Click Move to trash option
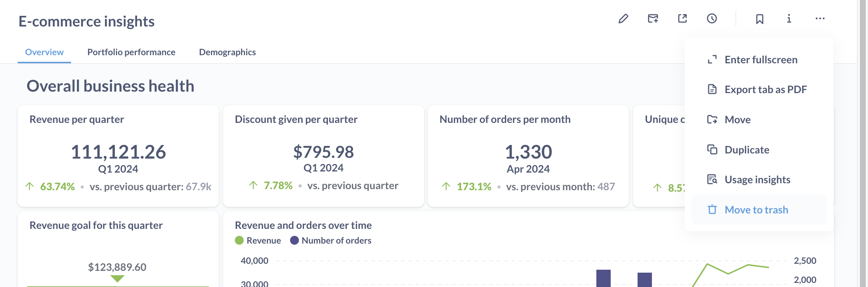The width and height of the screenshot is (868, 287). pos(756,210)
